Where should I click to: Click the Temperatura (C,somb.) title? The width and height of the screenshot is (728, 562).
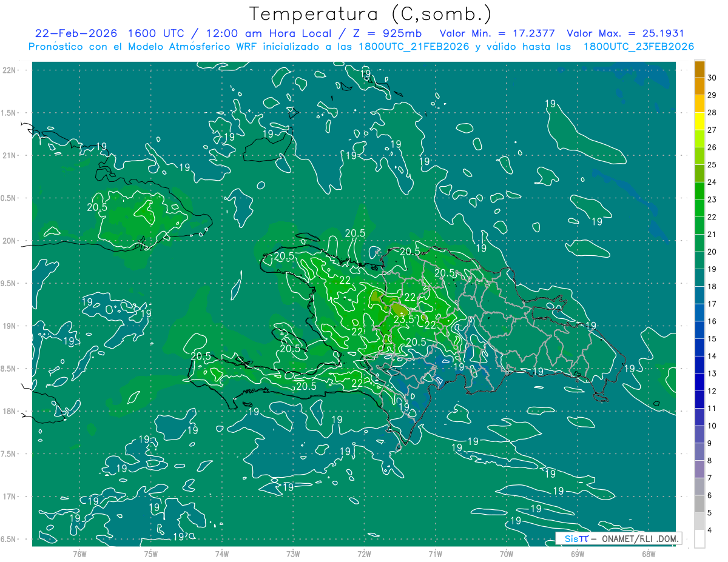tap(371, 14)
